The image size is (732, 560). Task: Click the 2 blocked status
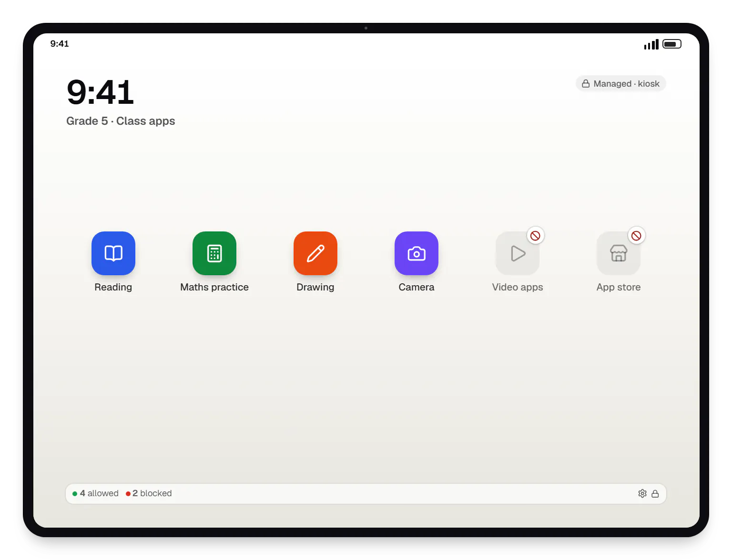(149, 493)
